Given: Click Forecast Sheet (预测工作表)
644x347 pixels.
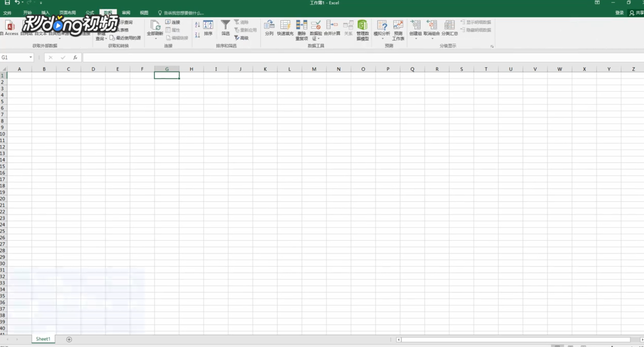Looking at the screenshot, I should coord(398,30).
